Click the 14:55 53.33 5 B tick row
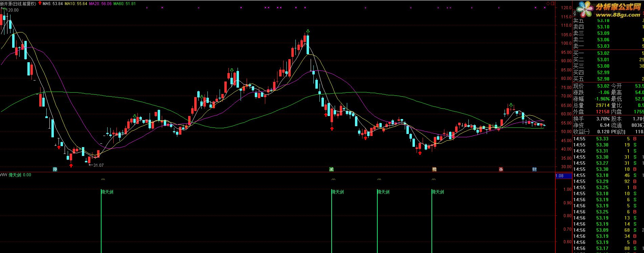644x253 pixels. (608, 139)
